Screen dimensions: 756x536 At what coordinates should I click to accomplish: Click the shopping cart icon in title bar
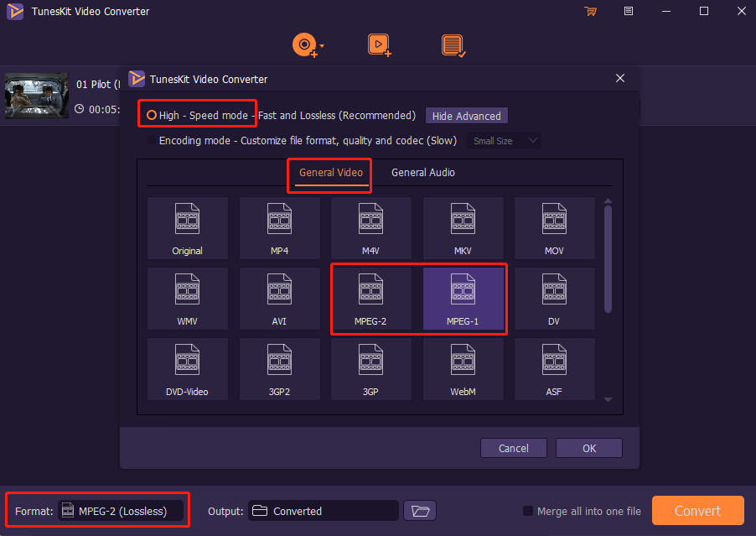590,11
